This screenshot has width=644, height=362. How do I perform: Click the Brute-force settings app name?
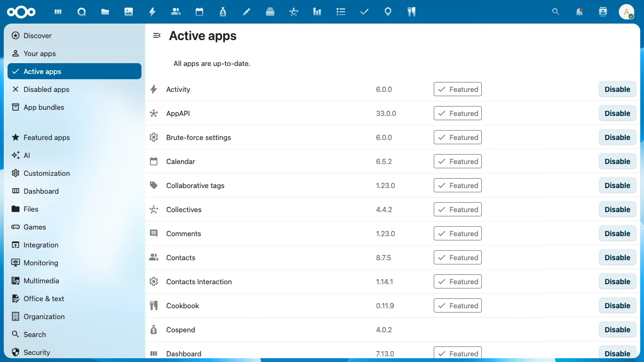198,137
